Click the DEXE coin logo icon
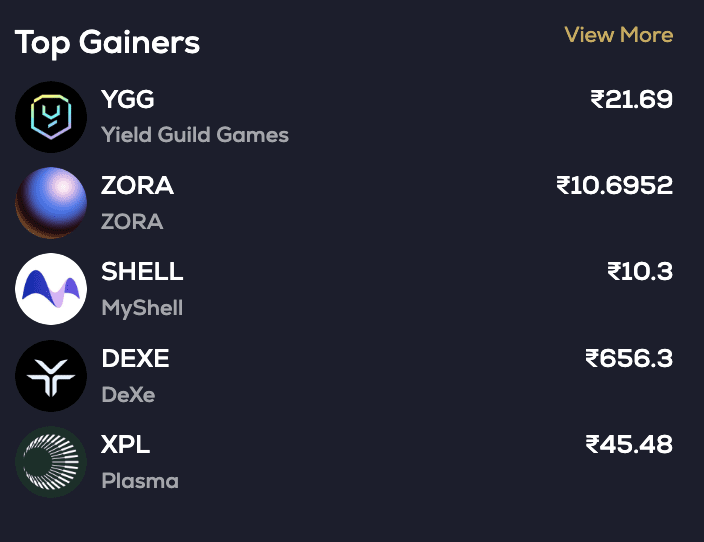This screenshot has width=704, height=542. coord(51,376)
